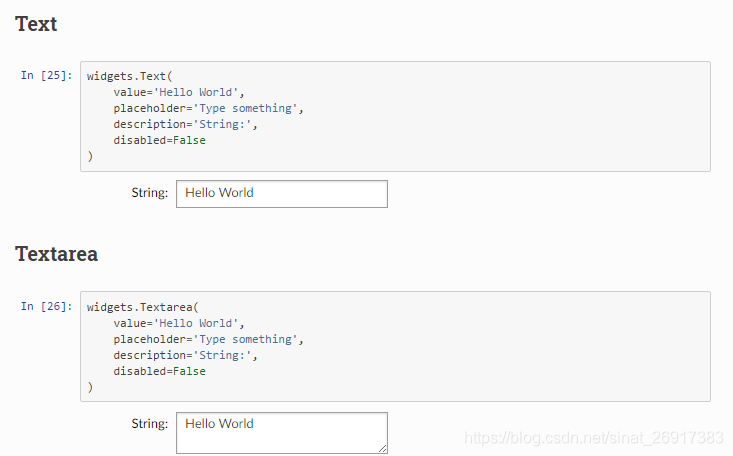Click the Text section heading

coord(36,24)
